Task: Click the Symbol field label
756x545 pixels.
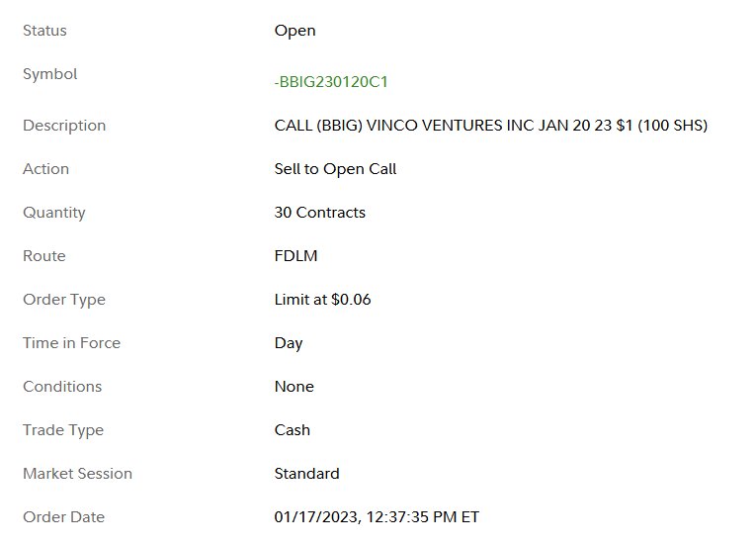Action: pyautogui.click(x=50, y=74)
